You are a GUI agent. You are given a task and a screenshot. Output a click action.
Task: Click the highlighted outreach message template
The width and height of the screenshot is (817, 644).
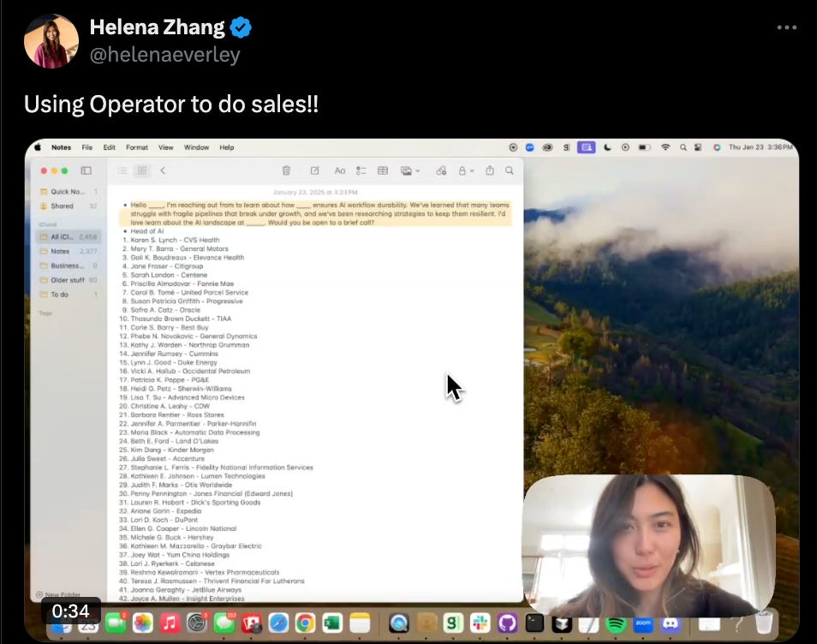(317, 213)
